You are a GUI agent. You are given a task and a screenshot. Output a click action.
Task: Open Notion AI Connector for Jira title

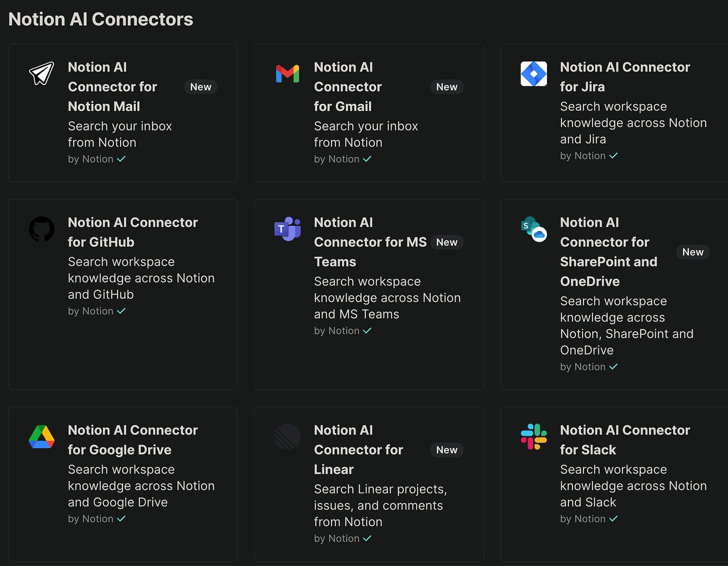point(624,77)
